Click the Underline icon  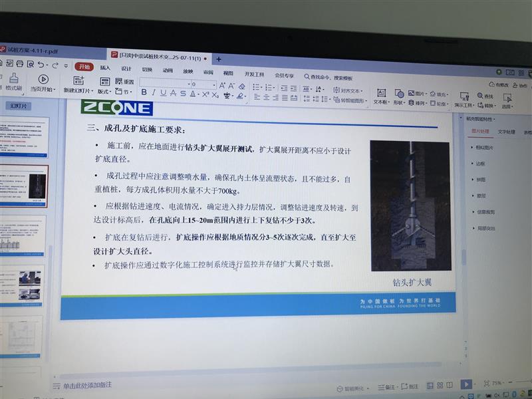pos(164,93)
